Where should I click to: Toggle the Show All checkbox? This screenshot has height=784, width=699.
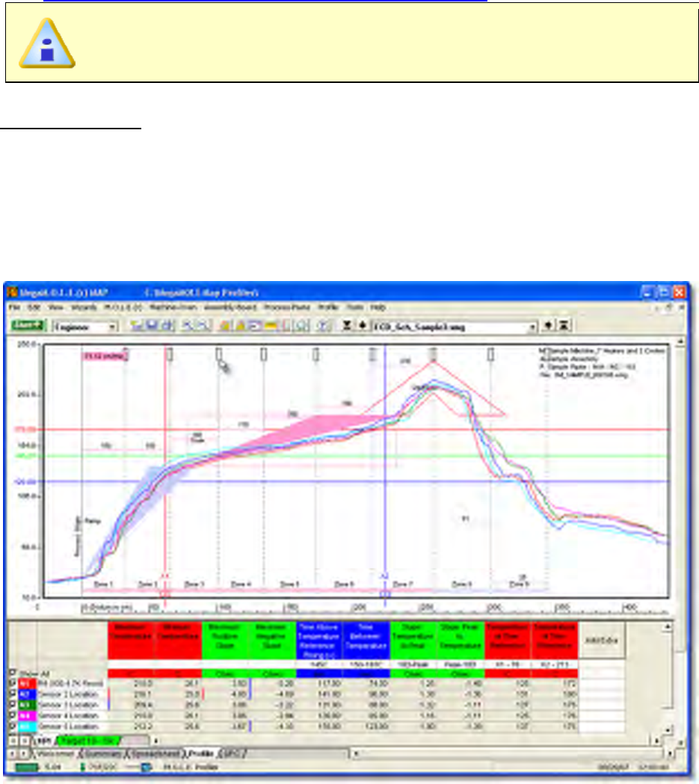tap(13, 673)
